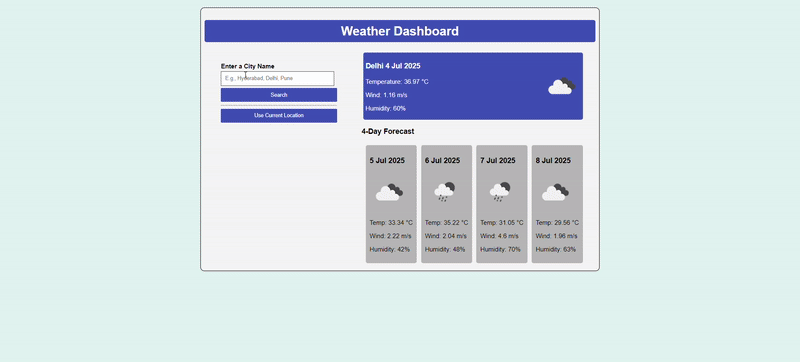Viewport: 800px width, 362px height.
Task: Select the 8 Jul 2025 forecast date
Action: click(553, 161)
